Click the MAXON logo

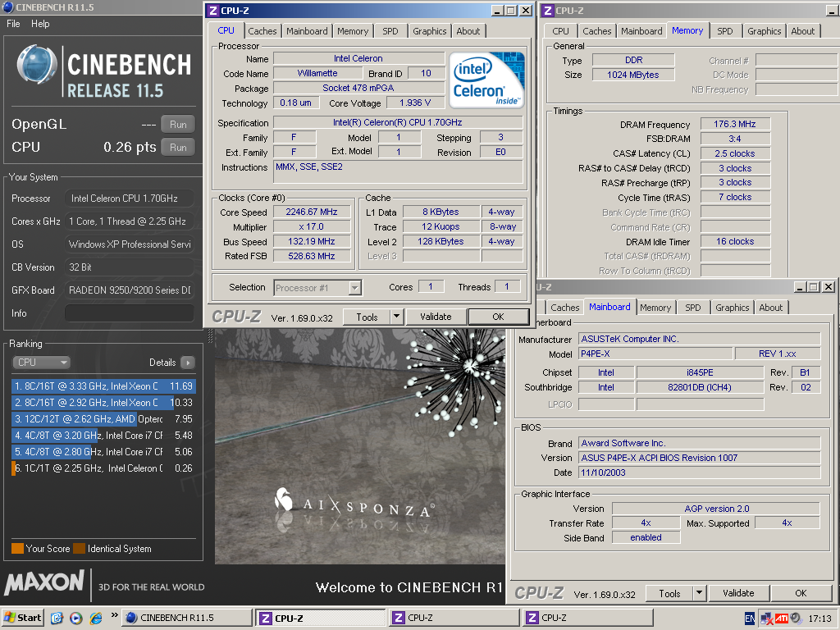[x=45, y=583]
